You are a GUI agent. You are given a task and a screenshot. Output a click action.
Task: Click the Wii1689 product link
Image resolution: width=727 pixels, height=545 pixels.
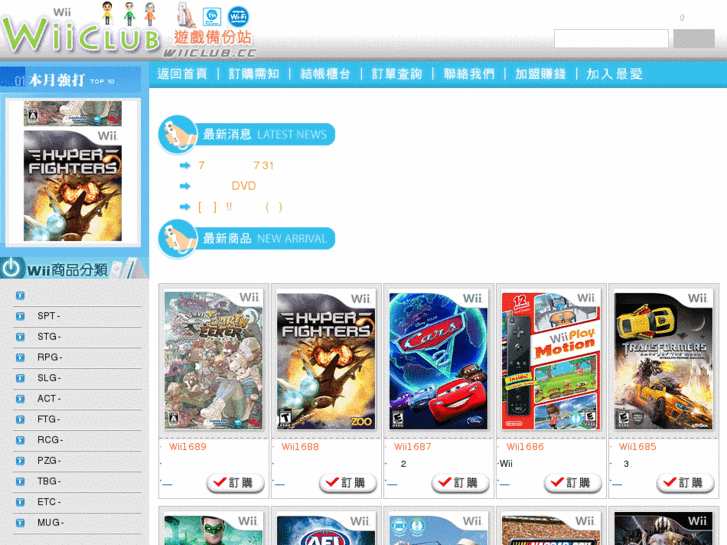(187, 447)
